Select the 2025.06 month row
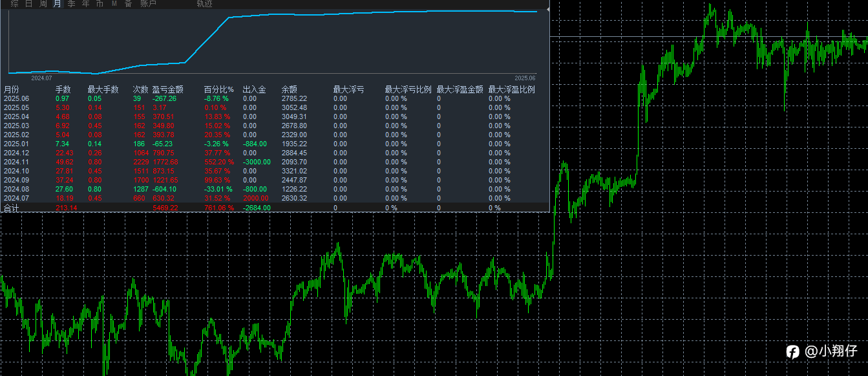The height and width of the screenshot is (376, 868). pos(275,98)
